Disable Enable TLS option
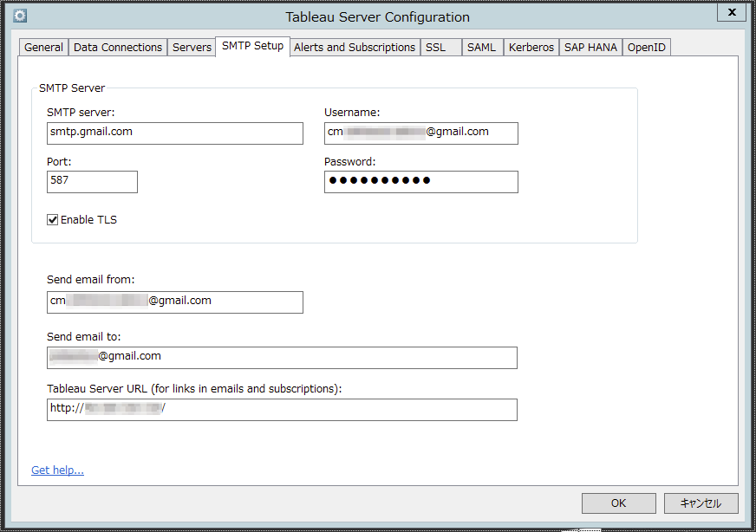This screenshot has height=532, width=756. [53, 219]
